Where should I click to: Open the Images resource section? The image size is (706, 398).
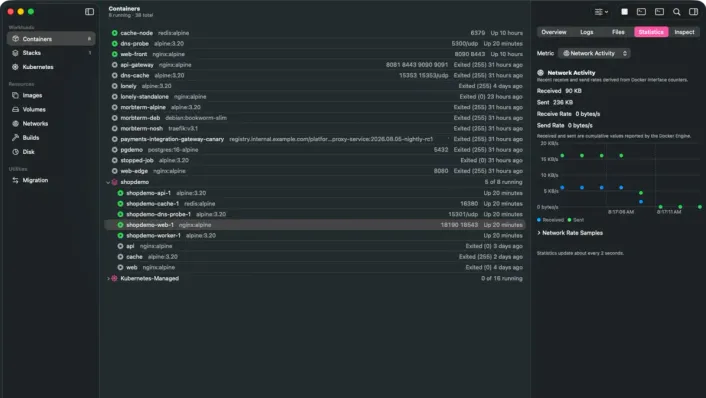pos(51,95)
